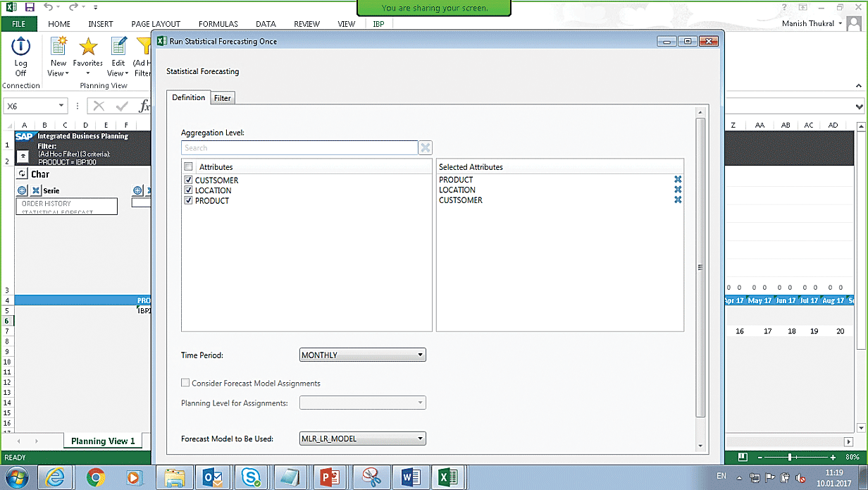Expand the formula bar chevron
Viewport: 868px width, 490px height.
click(860, 106)
